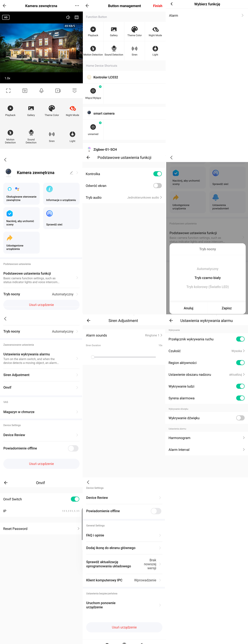Viewport: 248px width, 644px height.
Task: Enable Wykrywanie dźwięku switch
Action: (x=240, y=418)
